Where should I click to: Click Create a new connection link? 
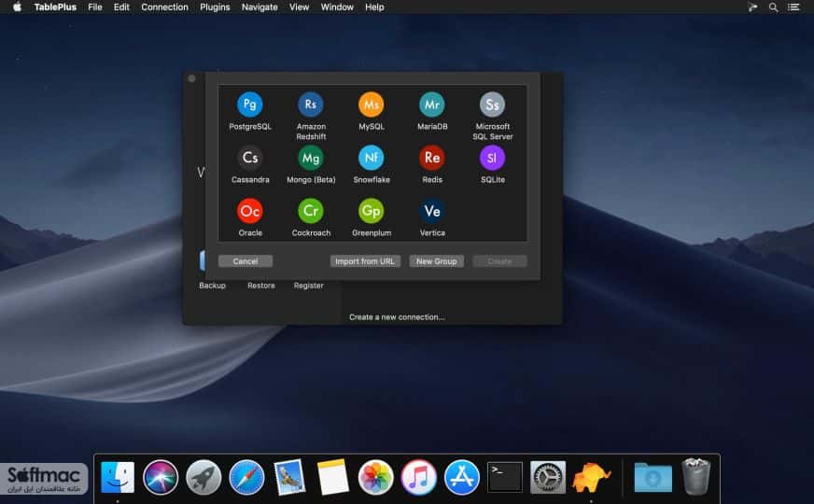click(397, 317)
